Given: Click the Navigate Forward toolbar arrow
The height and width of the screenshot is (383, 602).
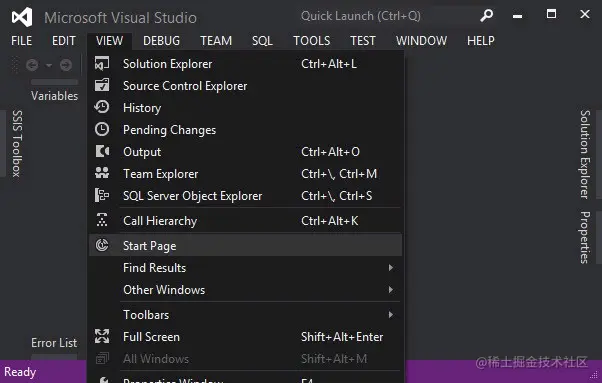Looking at the screenshot, I should coord(66,65).
